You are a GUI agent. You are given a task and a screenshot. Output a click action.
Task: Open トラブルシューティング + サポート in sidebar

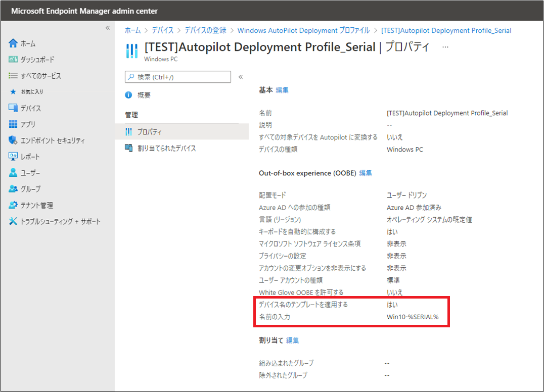point(60,221)
